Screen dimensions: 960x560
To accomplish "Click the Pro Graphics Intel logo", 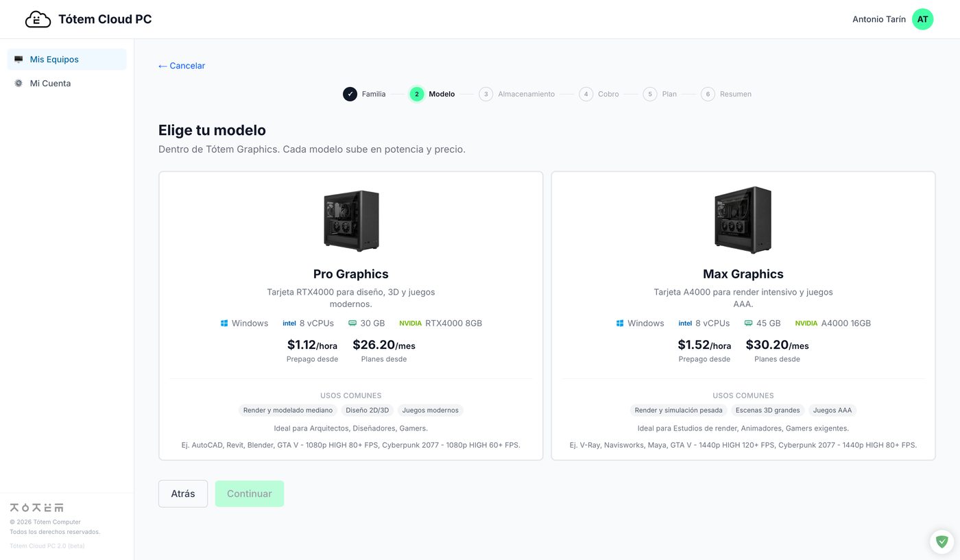I will [x=289, y=324].
